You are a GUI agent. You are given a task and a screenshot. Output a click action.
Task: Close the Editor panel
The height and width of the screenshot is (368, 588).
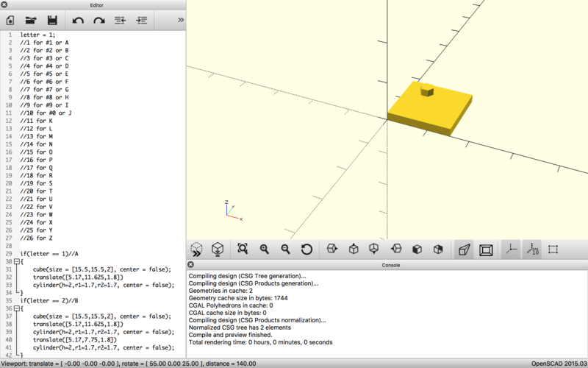[x=4, y=5]
